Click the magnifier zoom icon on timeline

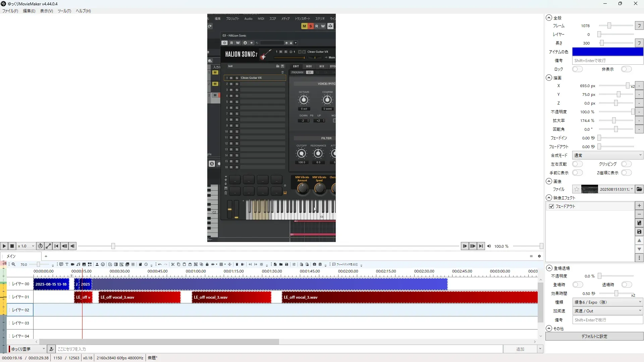[x=13, y=264]
